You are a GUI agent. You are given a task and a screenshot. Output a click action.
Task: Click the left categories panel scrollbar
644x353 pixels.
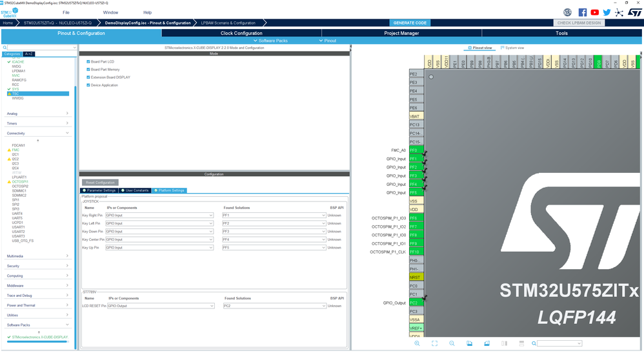click(75, 217)
